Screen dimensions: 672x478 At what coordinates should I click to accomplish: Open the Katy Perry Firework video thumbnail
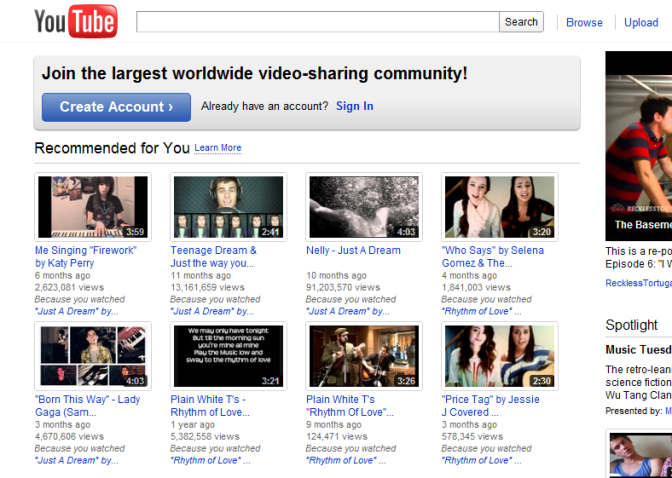[92, 207]
